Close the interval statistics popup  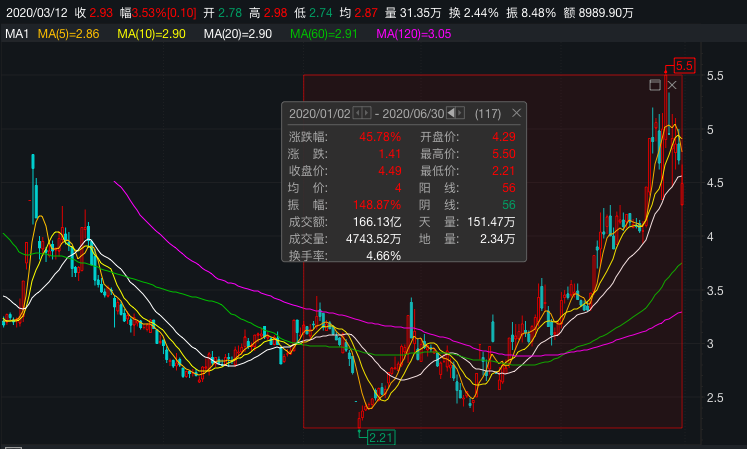coord(517,113)
